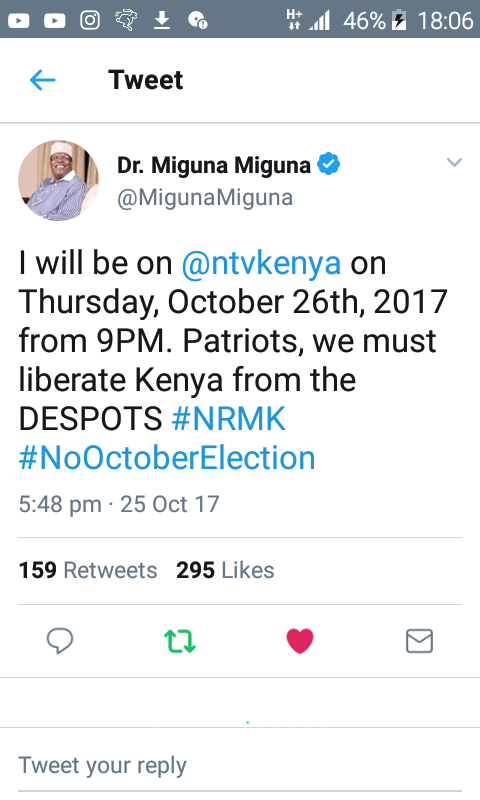
Task: Open the @MigunaMiguna handle
Action: (x=205, y=198)
